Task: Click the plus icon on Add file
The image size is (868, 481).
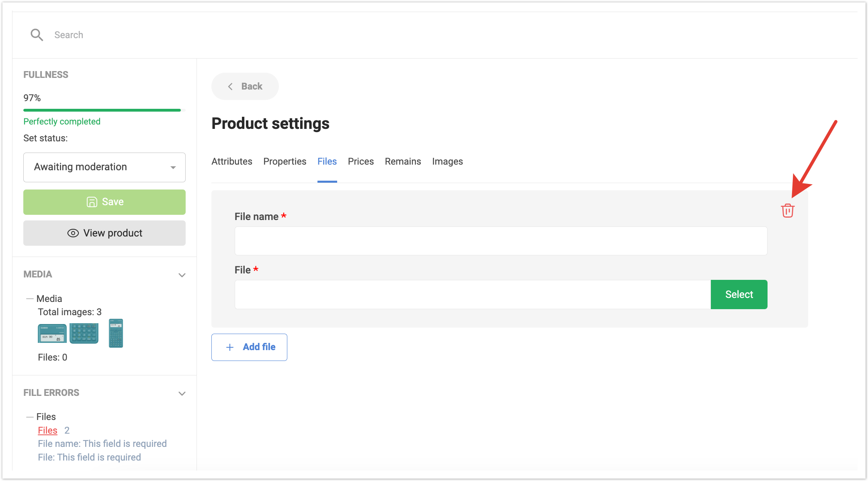Action: [230, 347]
